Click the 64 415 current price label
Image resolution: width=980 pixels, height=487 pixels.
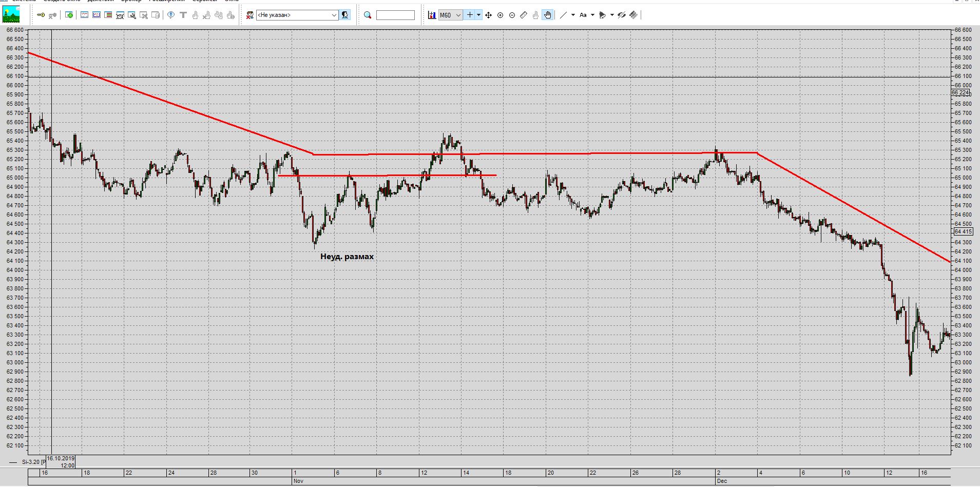963,231
